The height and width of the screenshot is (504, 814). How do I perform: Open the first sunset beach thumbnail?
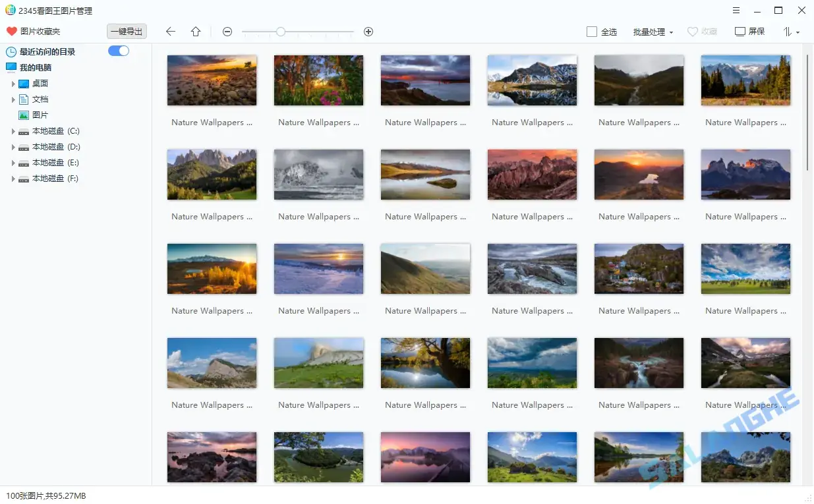212,80
